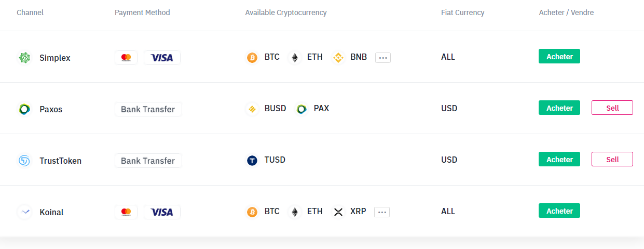Click the XRP coin icon

(x=338, y=212)
